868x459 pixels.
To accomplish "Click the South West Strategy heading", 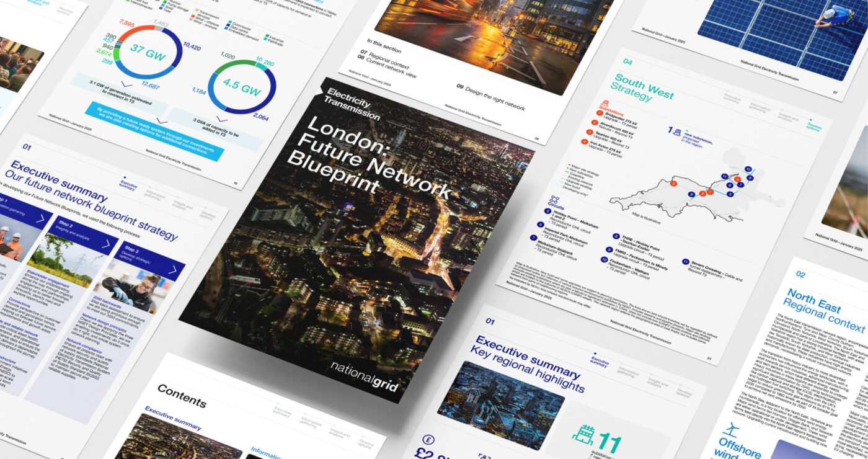I will (642, 89).
